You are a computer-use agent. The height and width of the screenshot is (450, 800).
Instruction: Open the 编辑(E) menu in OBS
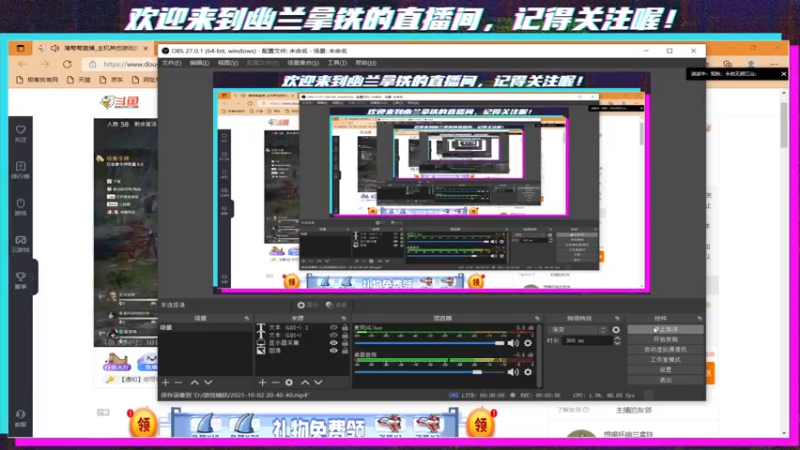[x=199, y=63]
